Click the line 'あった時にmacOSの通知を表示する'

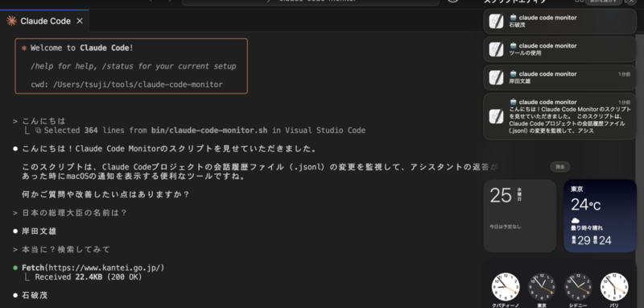pos(134,177)
